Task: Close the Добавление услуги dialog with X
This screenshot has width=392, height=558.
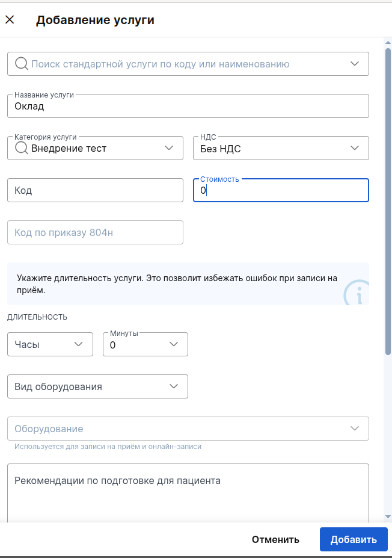Action: coord(10,20)
